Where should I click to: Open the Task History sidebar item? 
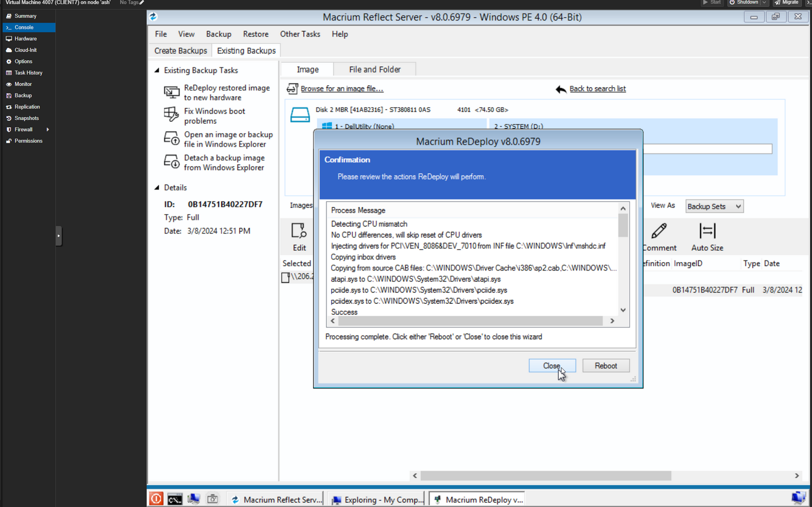pos(28,73)
